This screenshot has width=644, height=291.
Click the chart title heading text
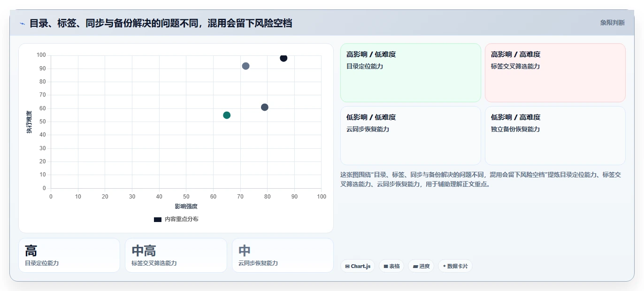tap(161, 23)
